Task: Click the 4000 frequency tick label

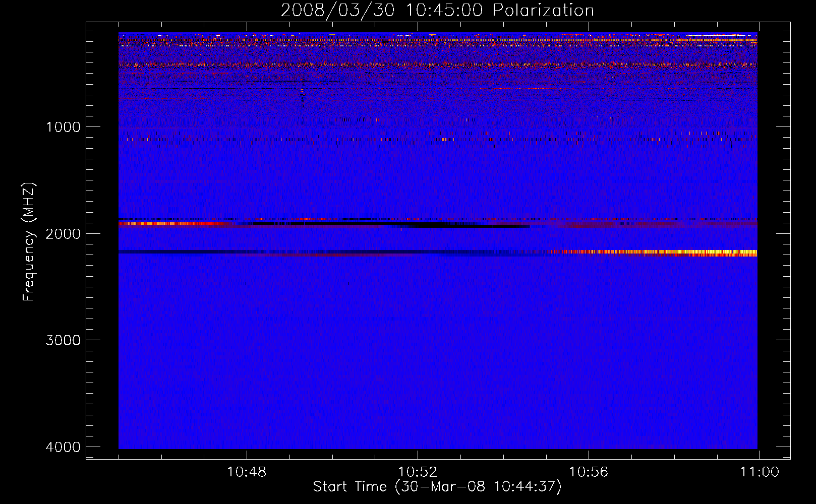Action: click(x=63, y=447)
